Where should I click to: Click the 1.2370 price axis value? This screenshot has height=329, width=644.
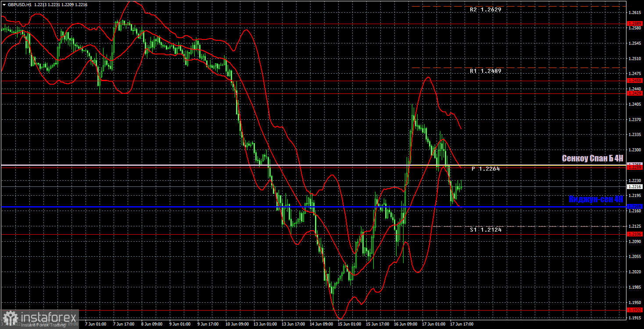[x=635, y=119]
